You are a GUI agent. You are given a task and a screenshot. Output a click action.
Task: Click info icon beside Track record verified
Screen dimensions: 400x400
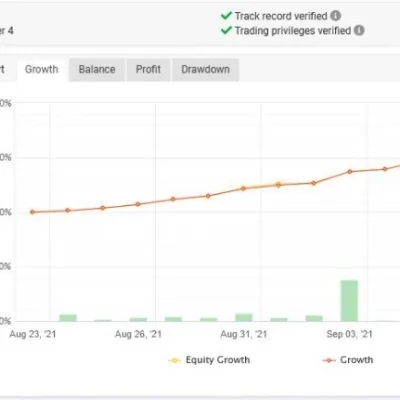(x=335, y=16)
